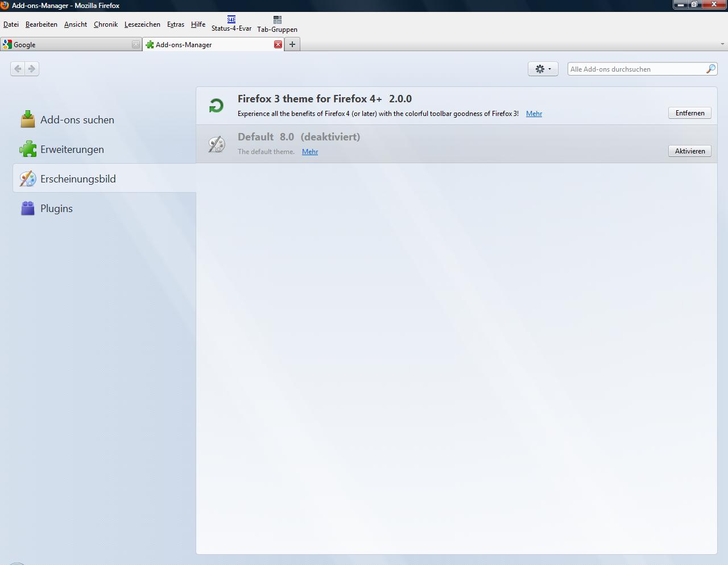The image size is (728, 565).
Task: Click the Default theme icon
Action: coord(216,144)
